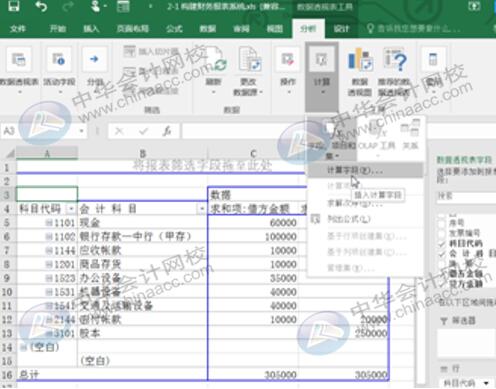Click the 活动字段 ribbon icon
Screen dimensions: 496x389
click(59, 60)
